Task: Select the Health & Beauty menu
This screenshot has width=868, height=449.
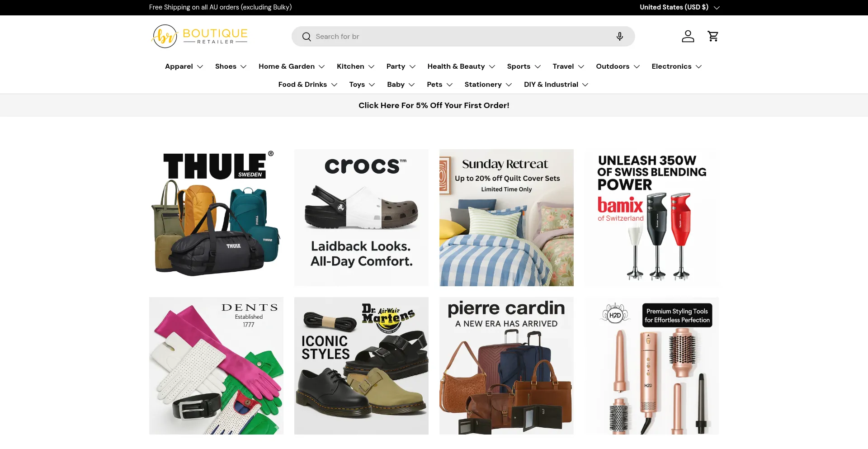Action: pyautogui.click(x=461, y=66)
